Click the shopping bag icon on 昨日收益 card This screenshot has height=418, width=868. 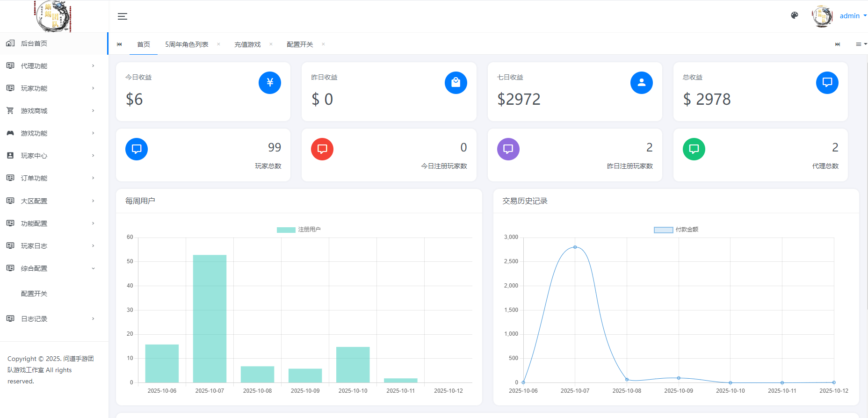point(456,83)
